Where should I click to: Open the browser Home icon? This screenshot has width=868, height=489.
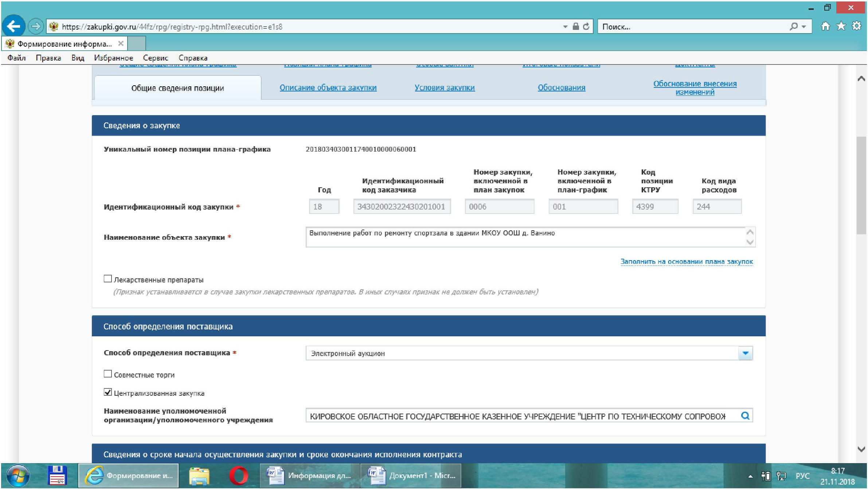coord(825,26)
